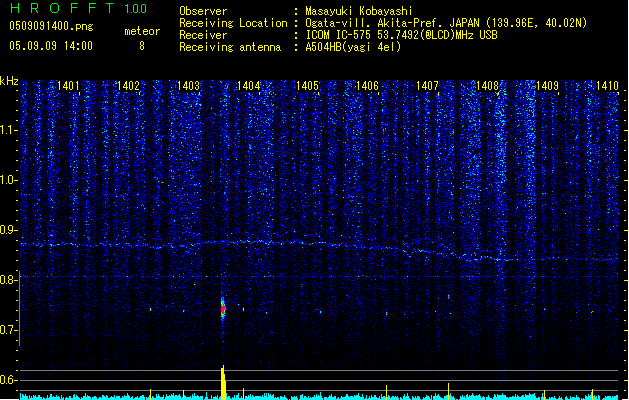Click the 1405 time marker

[x=307, y=87]
